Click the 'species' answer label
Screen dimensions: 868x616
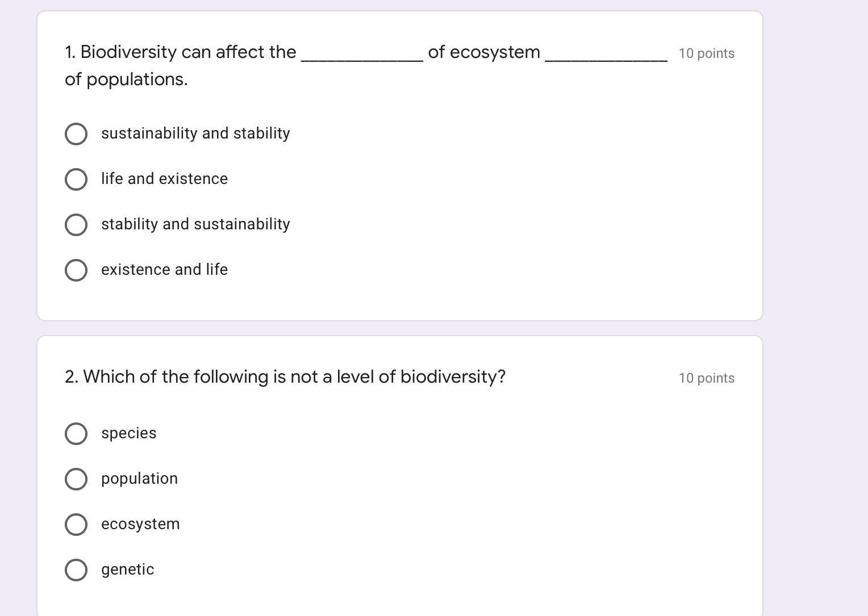pos(129,434)
